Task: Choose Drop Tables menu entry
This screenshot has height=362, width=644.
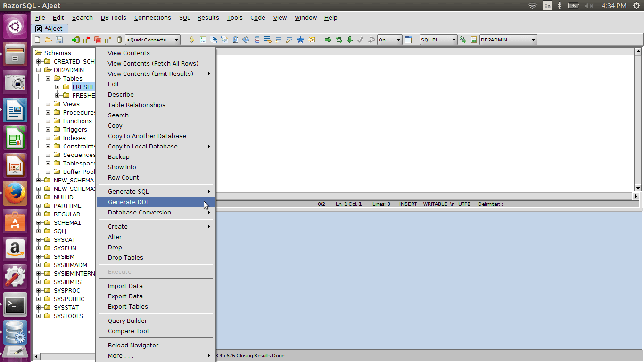Action: coord(155,258)
